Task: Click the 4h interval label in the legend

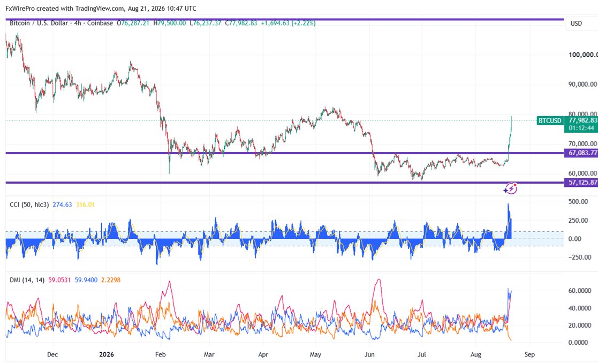Action: (x=78, y=23)
